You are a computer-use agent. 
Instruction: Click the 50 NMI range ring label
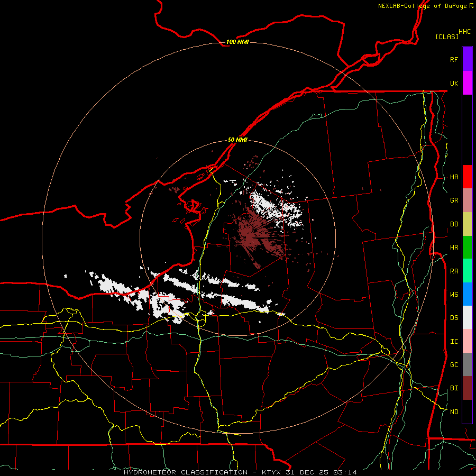click(237, 140)
